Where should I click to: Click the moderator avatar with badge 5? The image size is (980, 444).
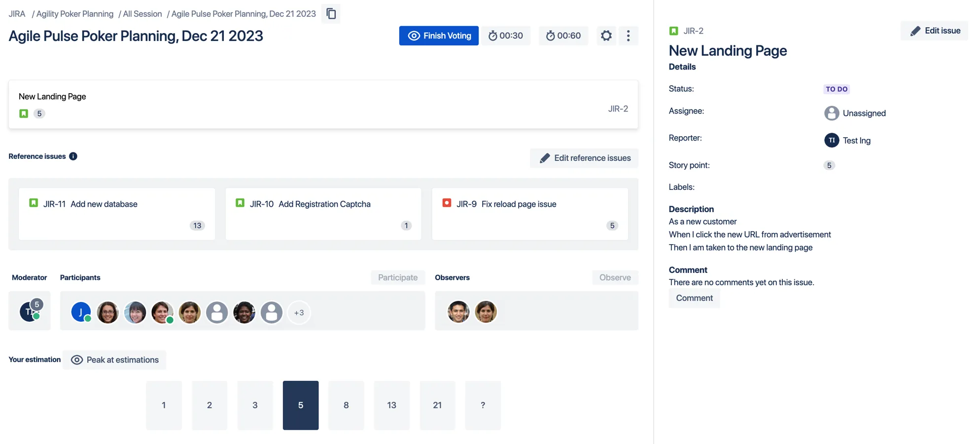tap(30, 311)
